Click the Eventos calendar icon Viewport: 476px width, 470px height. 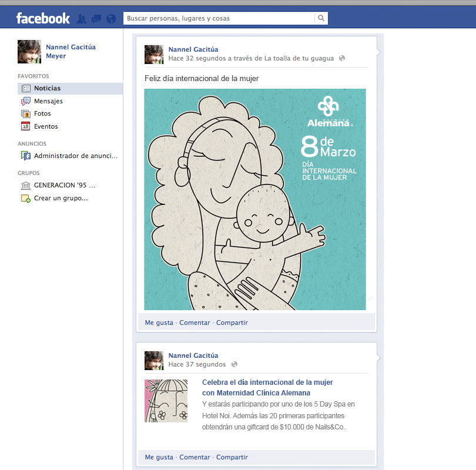tap(26, 126)
